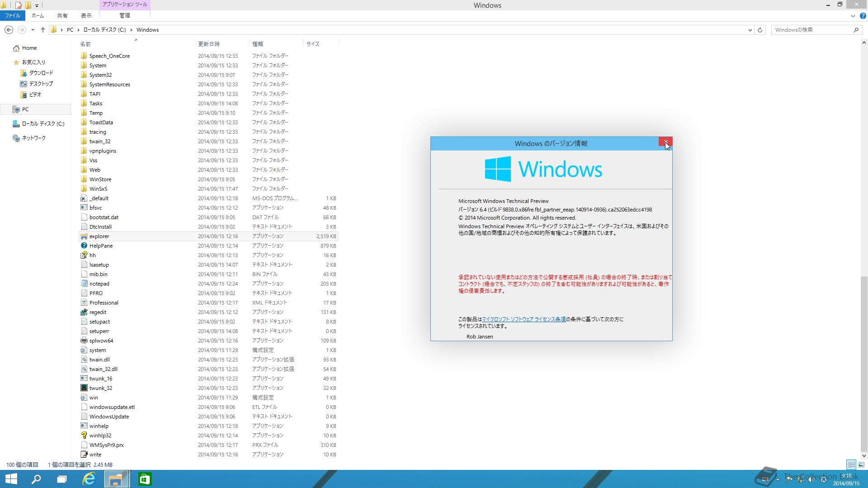Switch to the 管理 ribbon tab
Viewport: 868px width, 488px height.
124,15
